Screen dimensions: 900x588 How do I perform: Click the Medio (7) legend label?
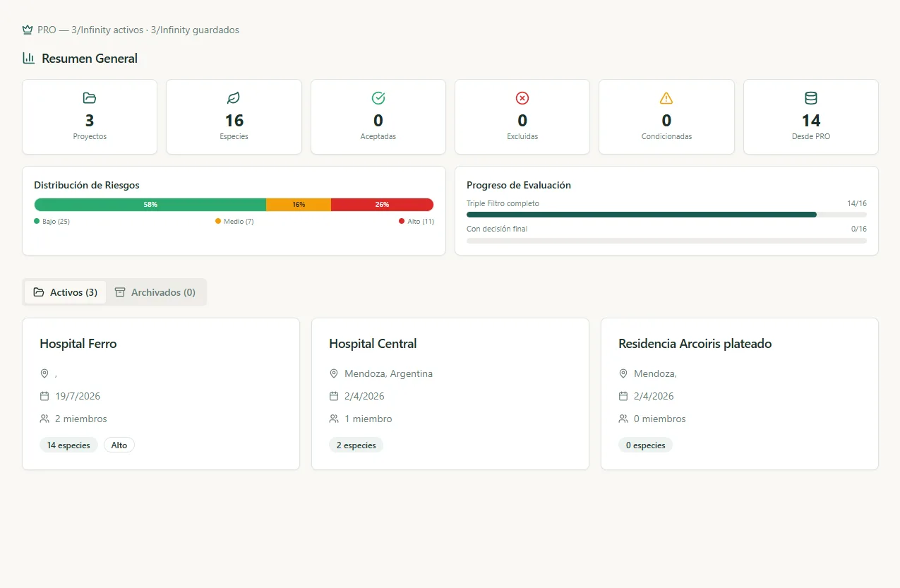click(x=239, y=222)
